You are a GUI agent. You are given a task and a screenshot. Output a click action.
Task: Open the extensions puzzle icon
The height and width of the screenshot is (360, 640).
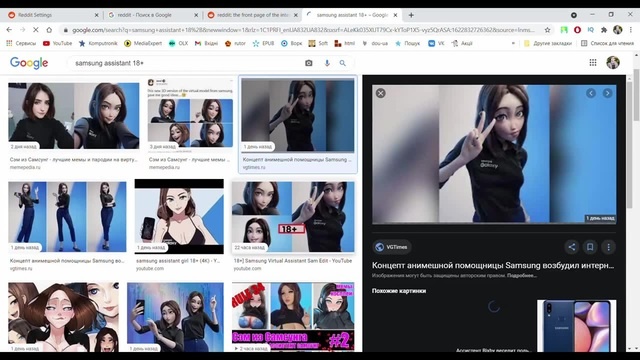tap(604, 30)
